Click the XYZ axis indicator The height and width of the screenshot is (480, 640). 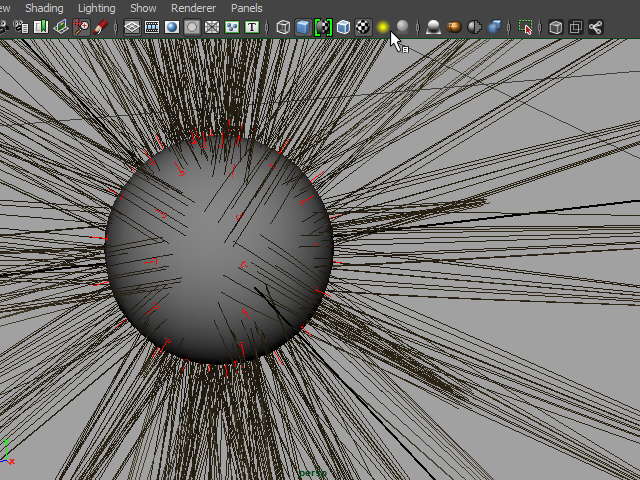[x=7, y=452]
